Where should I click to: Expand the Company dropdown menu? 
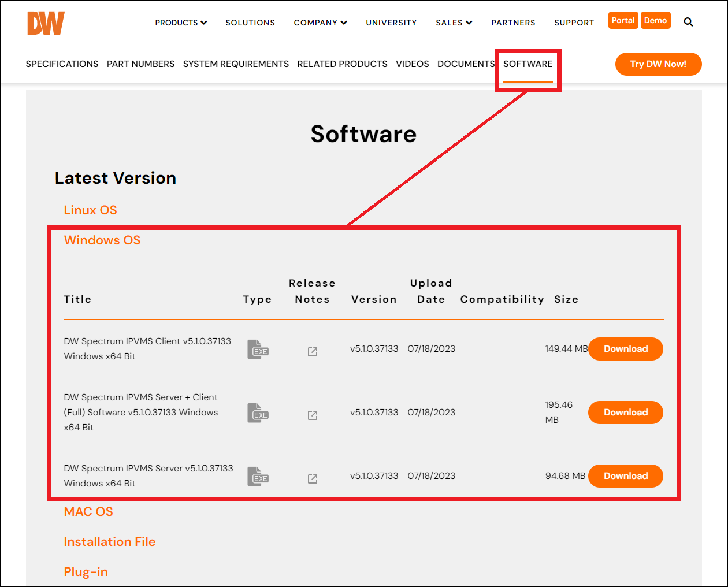coord(320,23)
